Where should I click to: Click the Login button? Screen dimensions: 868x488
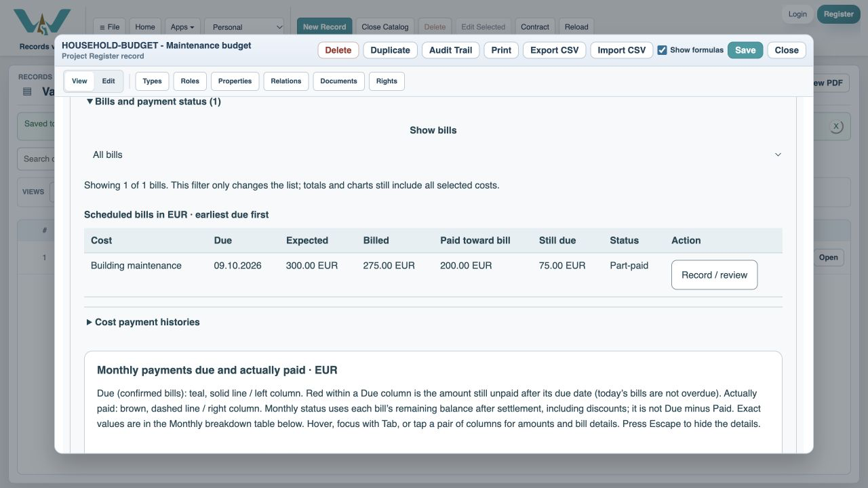pos(797,14)
